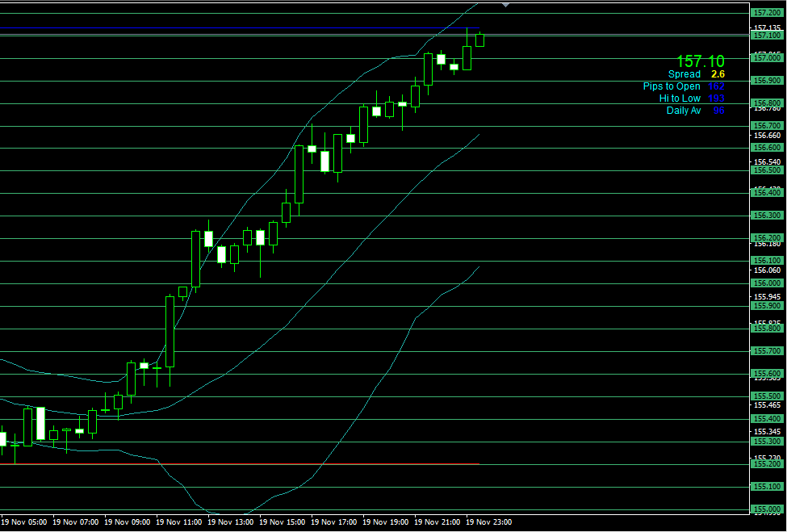Click the tall candle rising from 155.600 to 155.950
The height and width of the screenshot is (532, 787).
170,331
